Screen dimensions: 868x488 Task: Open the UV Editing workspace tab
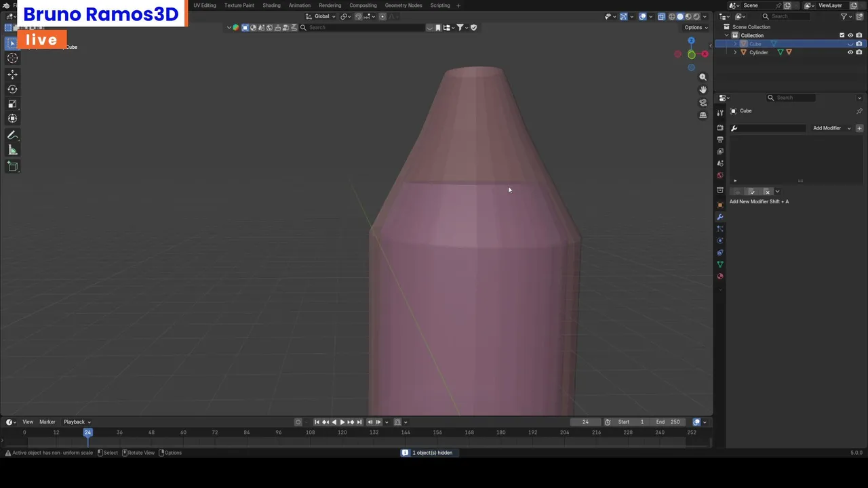point(205,5)
